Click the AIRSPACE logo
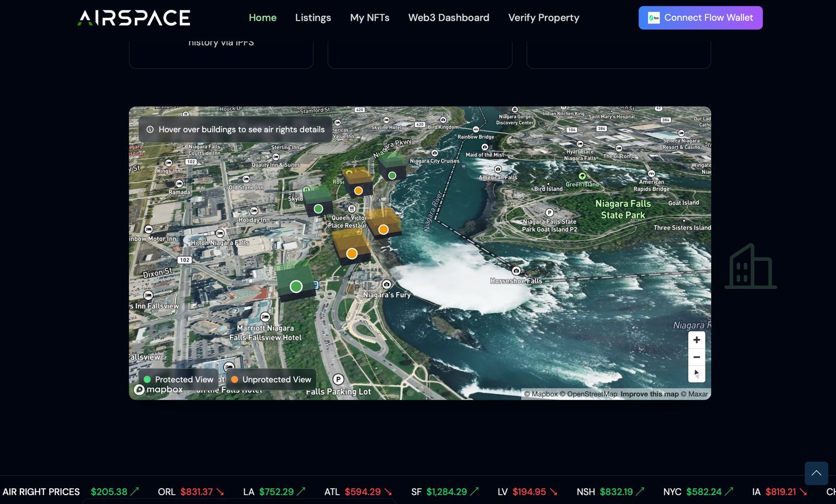Screen dimensions: 836x504 134,18
